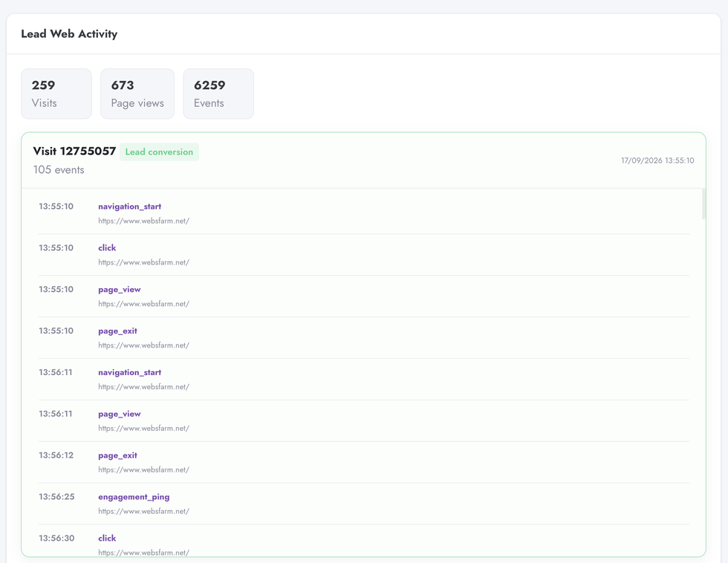Click the 13:56:30 time label
This screenshot has width=728, height=563.
(56, 538)
